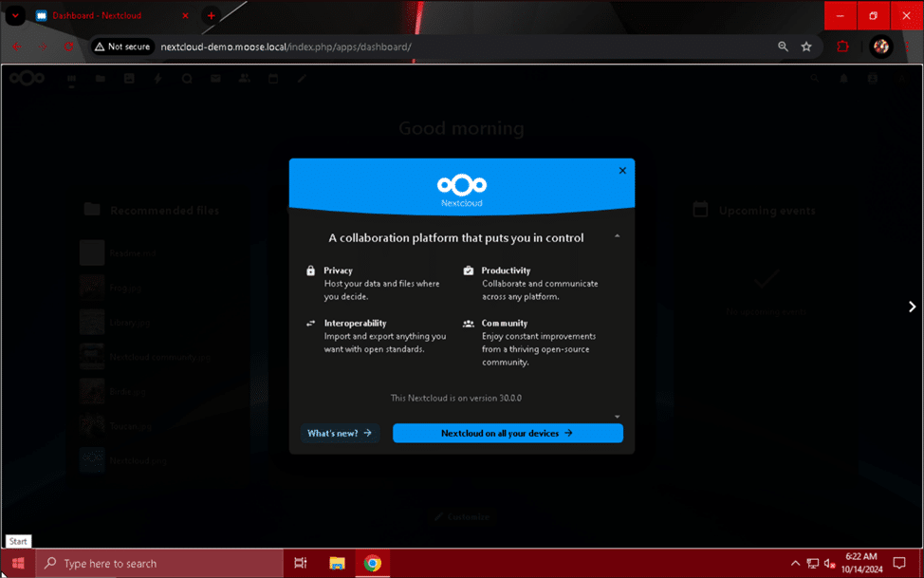Click the Not secure site indicator
924x578 pixels.
pyautogui.click(x=122, y=47)
